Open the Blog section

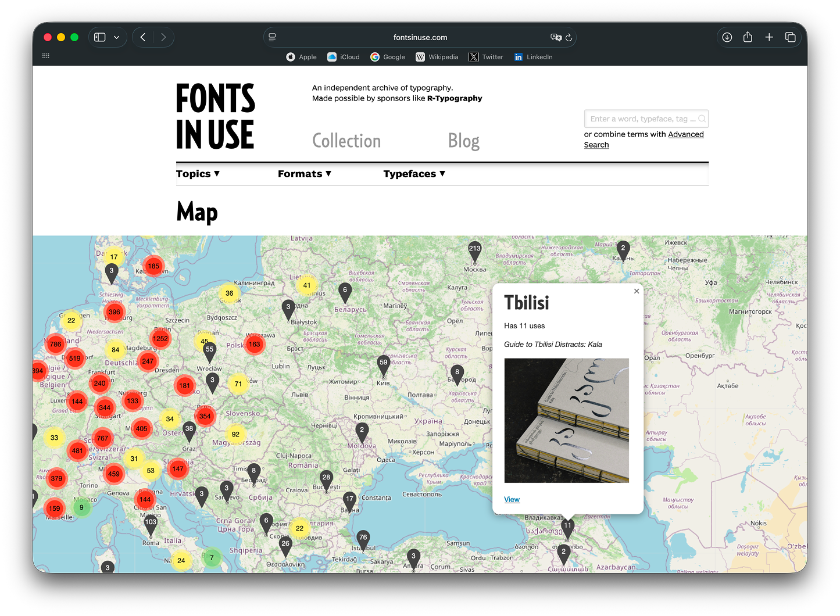tap(464, 141)
